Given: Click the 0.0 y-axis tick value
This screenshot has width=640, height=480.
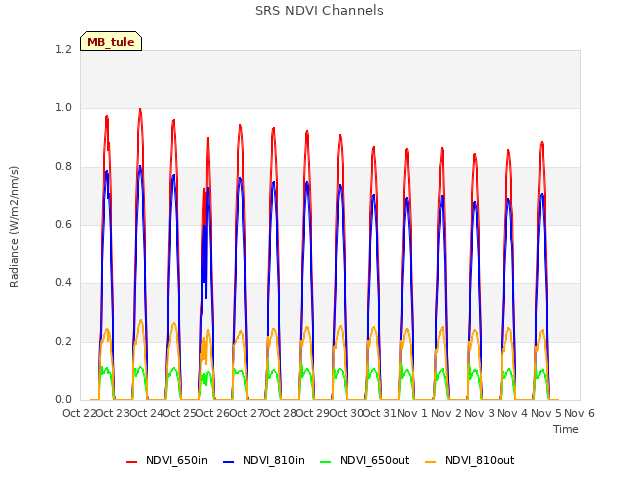Looking at the screenshot, I should click(x=63, y=399).
